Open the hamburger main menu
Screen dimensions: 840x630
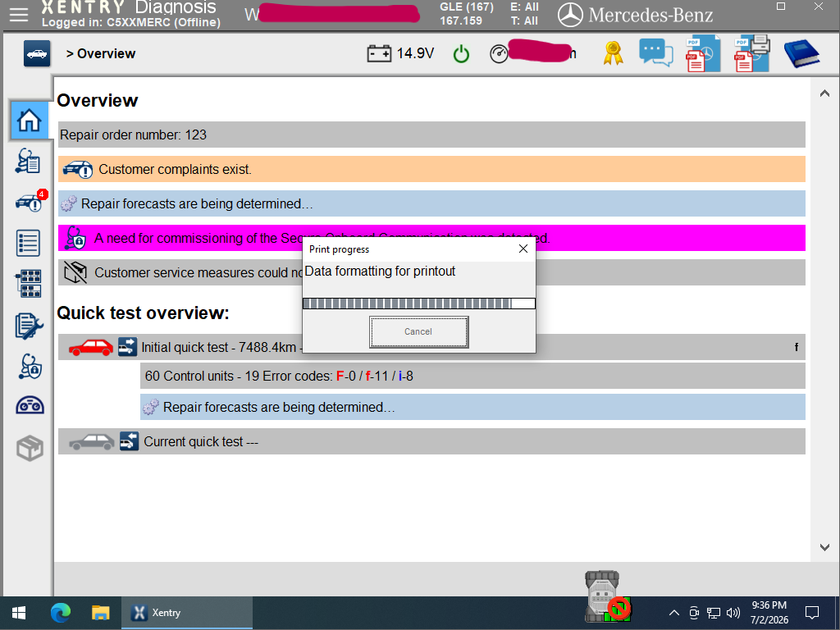(x=18, y=15)
